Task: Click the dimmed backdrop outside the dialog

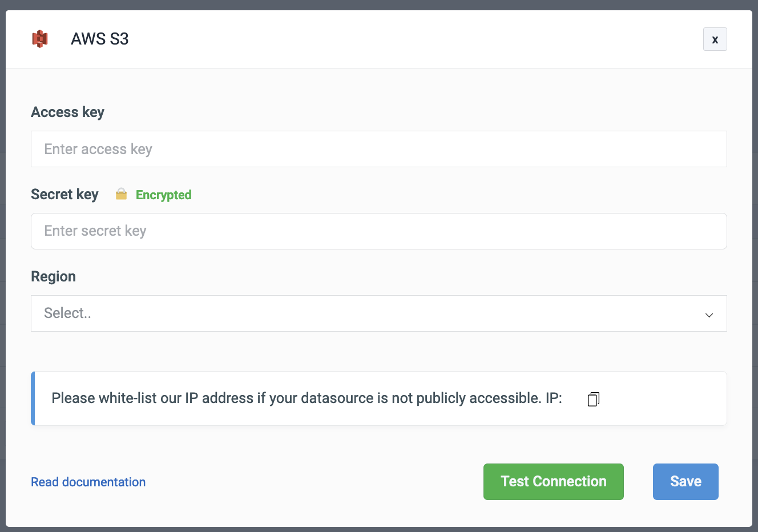Action: tap(379, 5)
